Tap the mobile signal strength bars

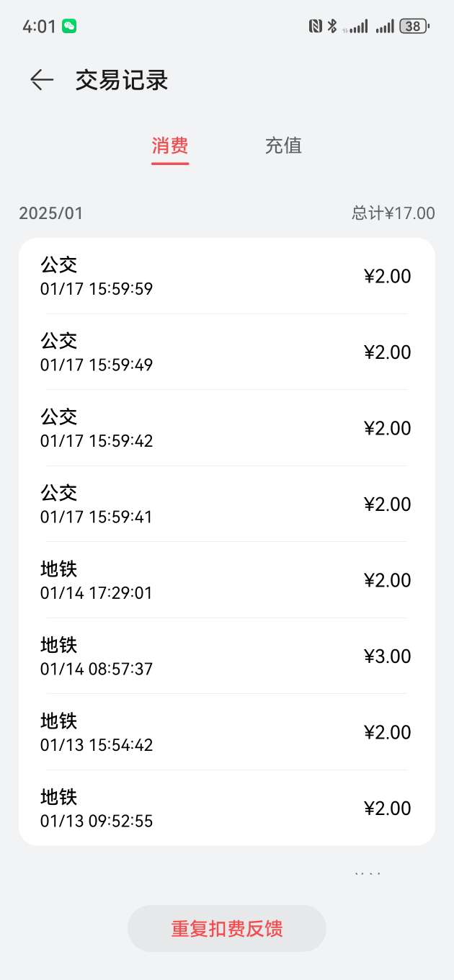pos(385,27)
